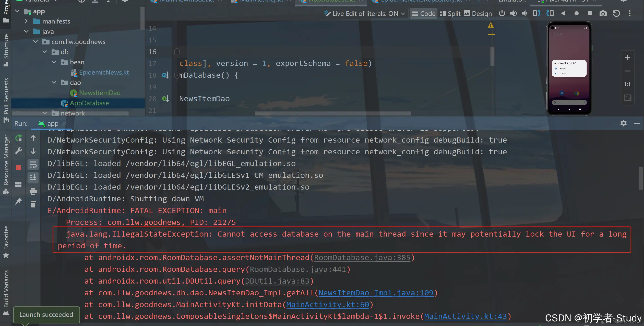The image size is (644, 326).
Task: Click the Rerun app icon
Action: pyautogui.click(x=19, y=138)
